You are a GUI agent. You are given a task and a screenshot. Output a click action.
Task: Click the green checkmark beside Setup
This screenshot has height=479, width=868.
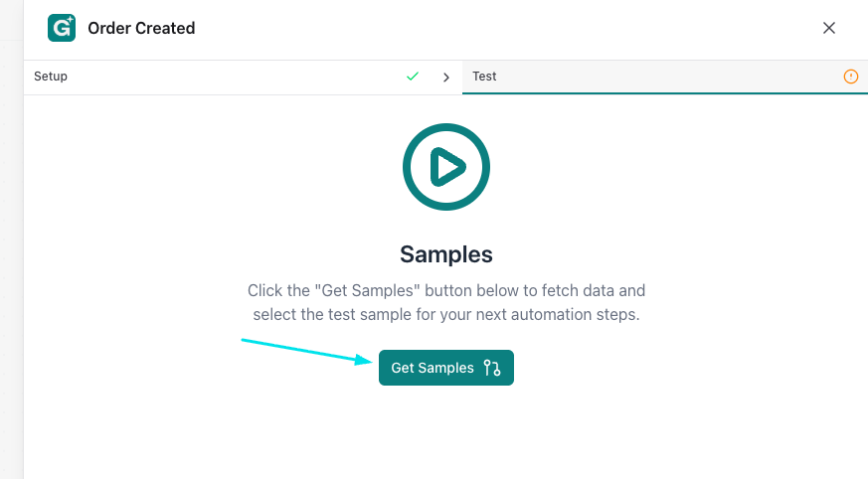pyautogui.click(x=413, y=77)
